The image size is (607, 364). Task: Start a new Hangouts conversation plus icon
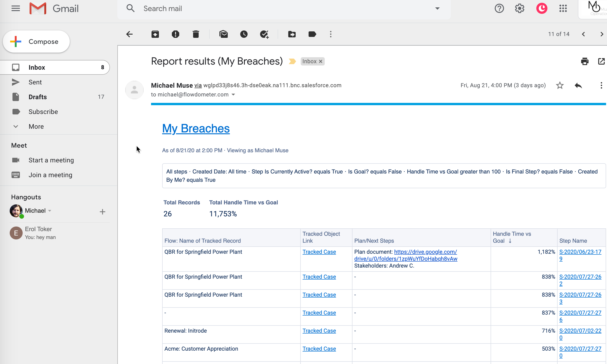[x=102, y=212]
